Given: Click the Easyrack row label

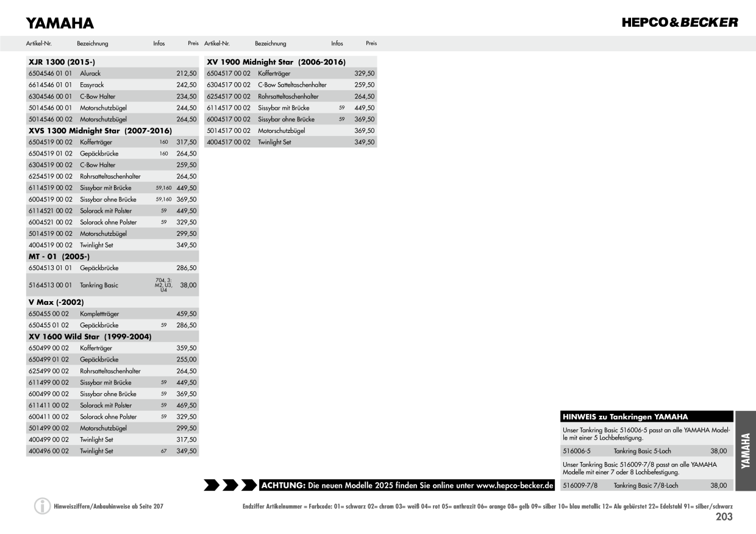Looking at the screenshot, I should (x=92, y=85).
